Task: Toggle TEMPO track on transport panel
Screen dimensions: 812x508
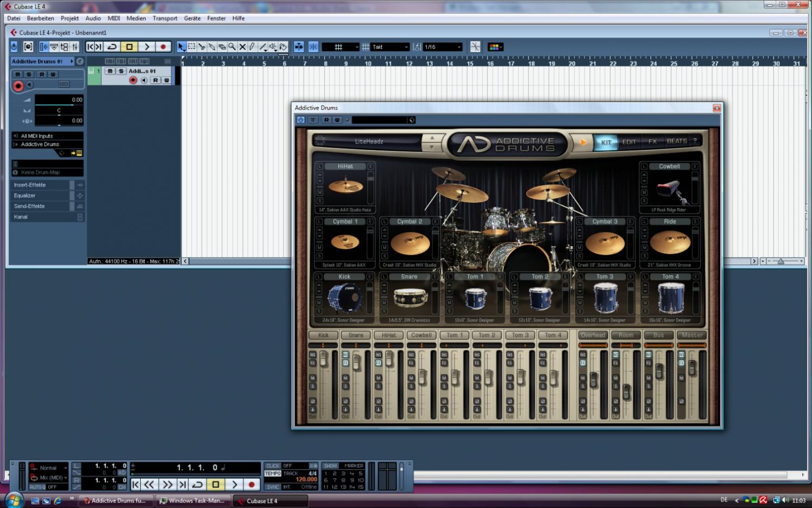Action: [273, 473]
